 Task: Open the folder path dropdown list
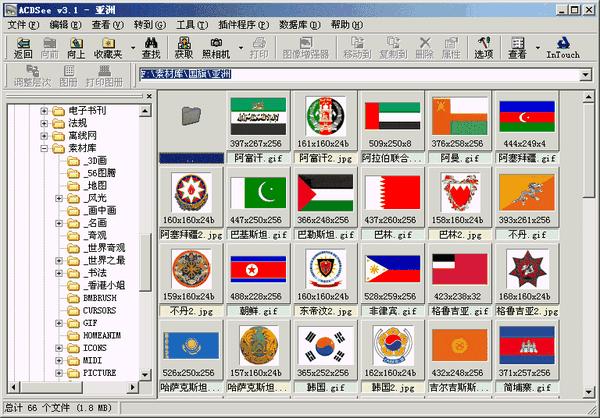587,74
